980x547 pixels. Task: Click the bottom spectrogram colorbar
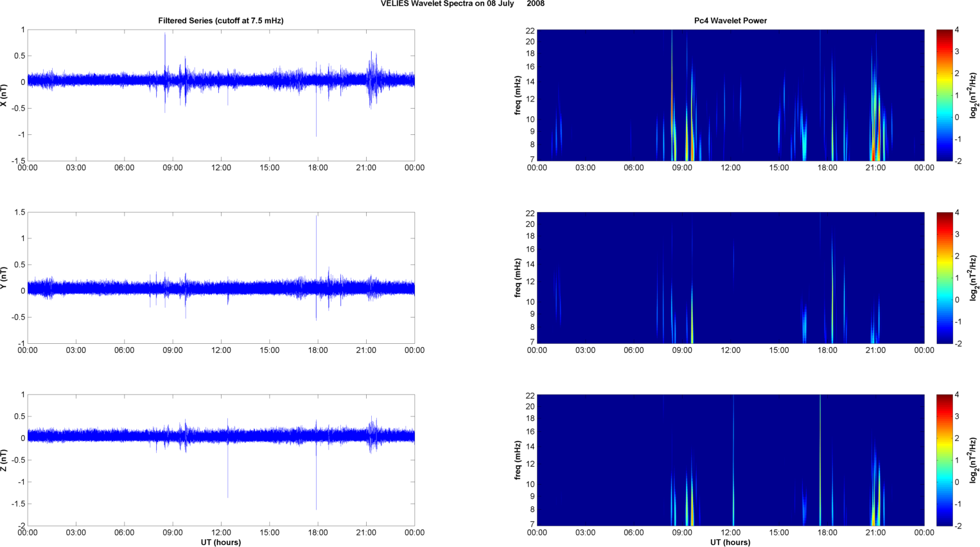[944, 460]
